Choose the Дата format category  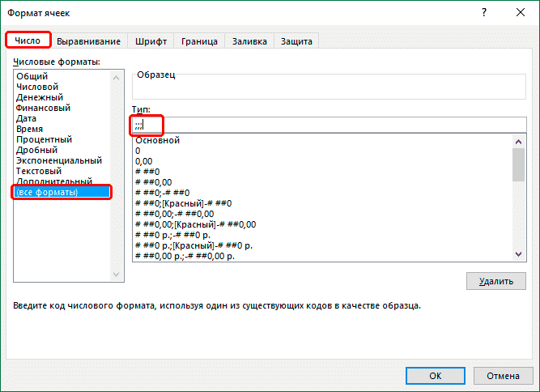(x=26, y=118)
